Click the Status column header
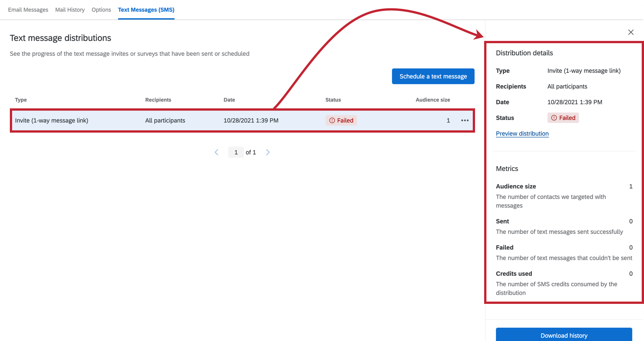 333,100
